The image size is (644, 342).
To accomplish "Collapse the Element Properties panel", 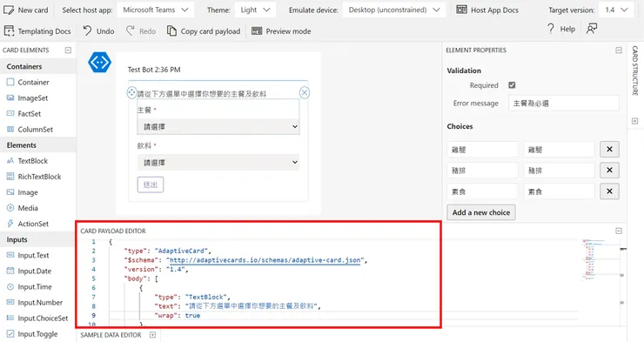I will [619, 50].
